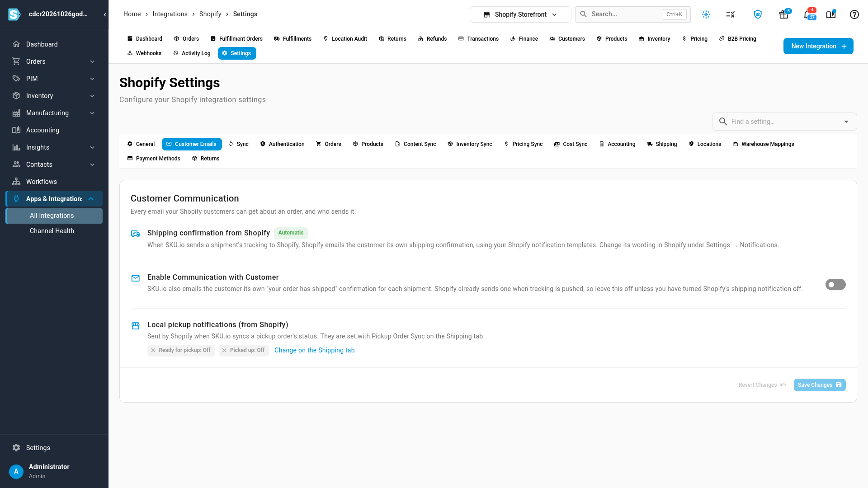Screen dimensions: 868x488
Task: Click the Dashboard home icon in sidebar
Action: point(16,44)
